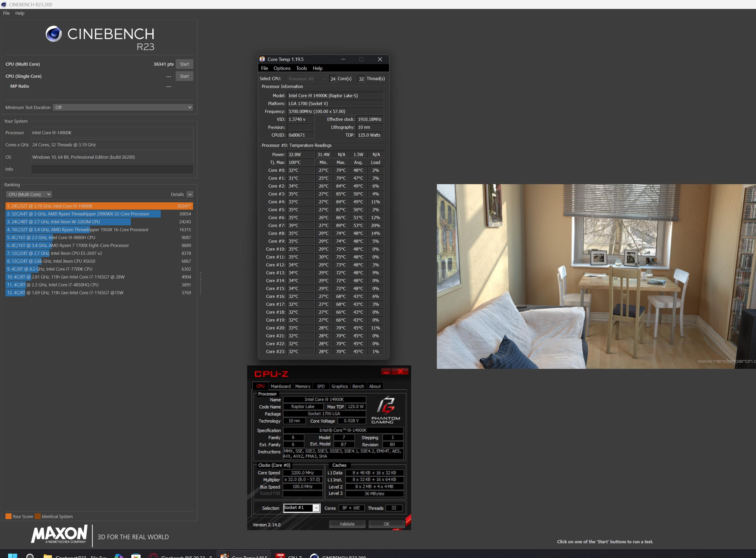Open File Explorer CinebenchR23 taskbar icon
Screen dimensions: 756x558
click(x=48, y=556)
